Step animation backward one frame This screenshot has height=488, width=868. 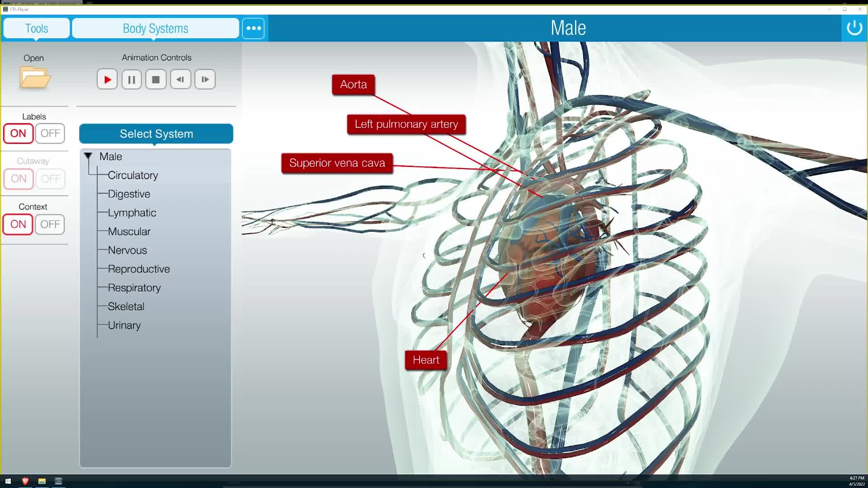(x=180, y=80)
